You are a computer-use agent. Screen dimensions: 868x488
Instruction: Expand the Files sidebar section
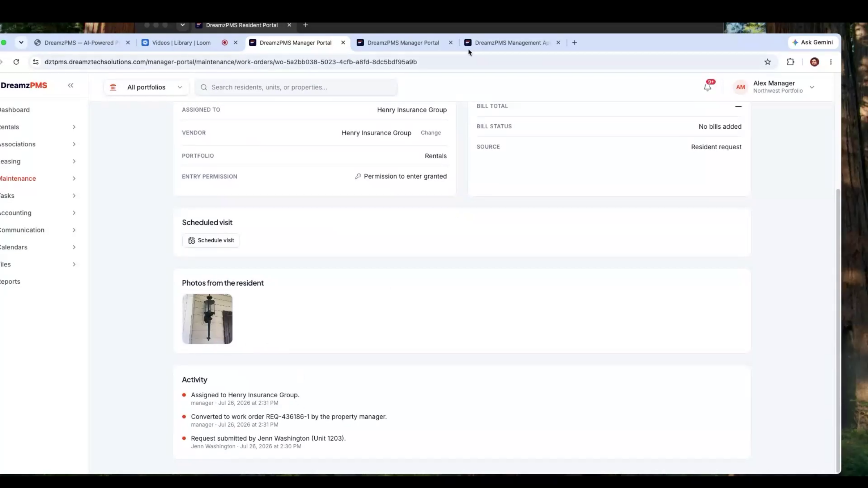pos(74,264)
